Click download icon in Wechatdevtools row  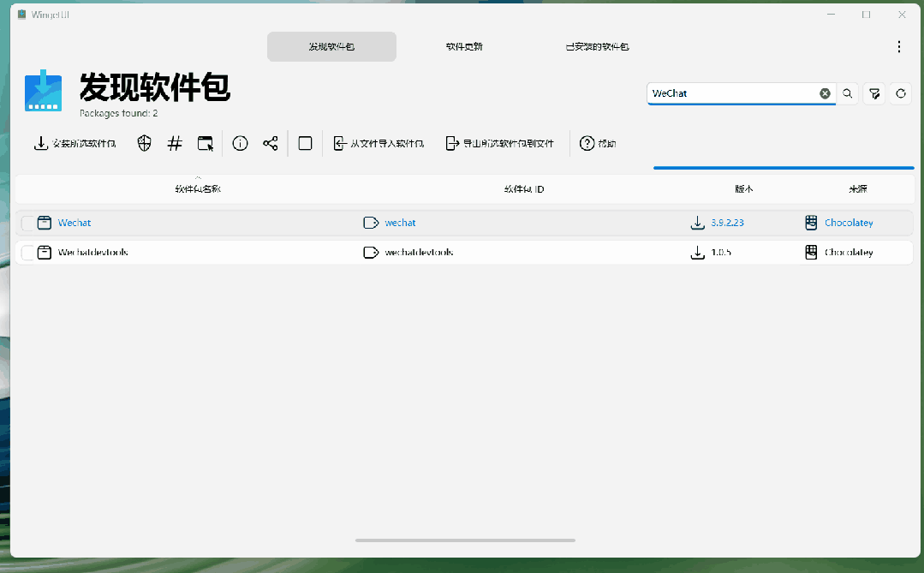coord(698,253)
